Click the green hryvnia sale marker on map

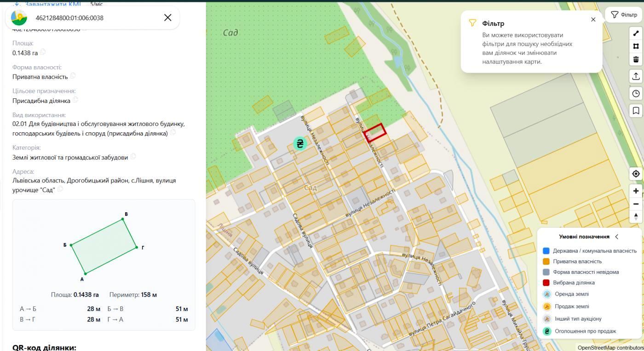[300, 143]
